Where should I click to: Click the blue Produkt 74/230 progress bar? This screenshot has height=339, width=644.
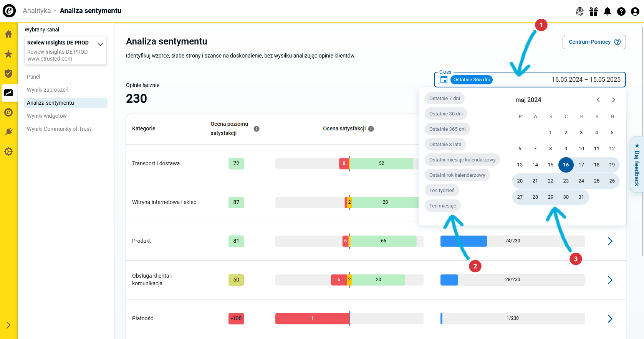(x=463, y=241)
